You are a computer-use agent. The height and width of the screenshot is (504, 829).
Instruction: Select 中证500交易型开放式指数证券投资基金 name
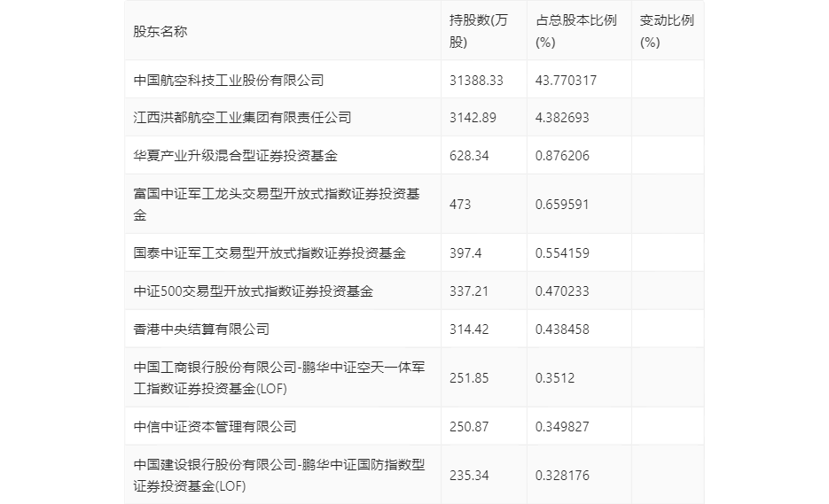[x=254, y=291]
